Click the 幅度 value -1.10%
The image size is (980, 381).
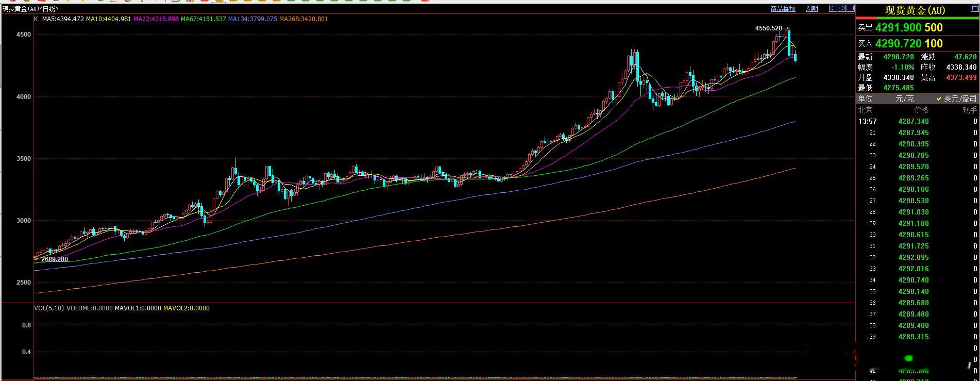coord(903,68)
